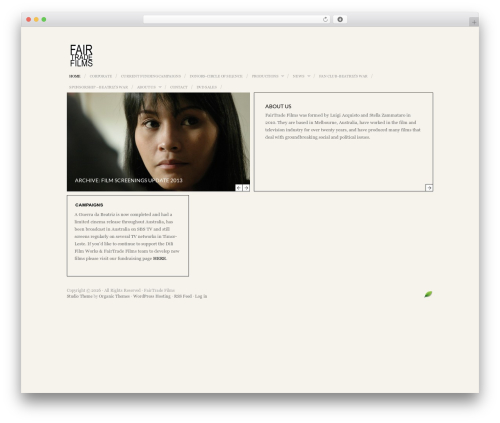The width and height of the screenshot is (500, 423).
Task: Click the Fair Trade Films logo
Action: click(81, 56)
